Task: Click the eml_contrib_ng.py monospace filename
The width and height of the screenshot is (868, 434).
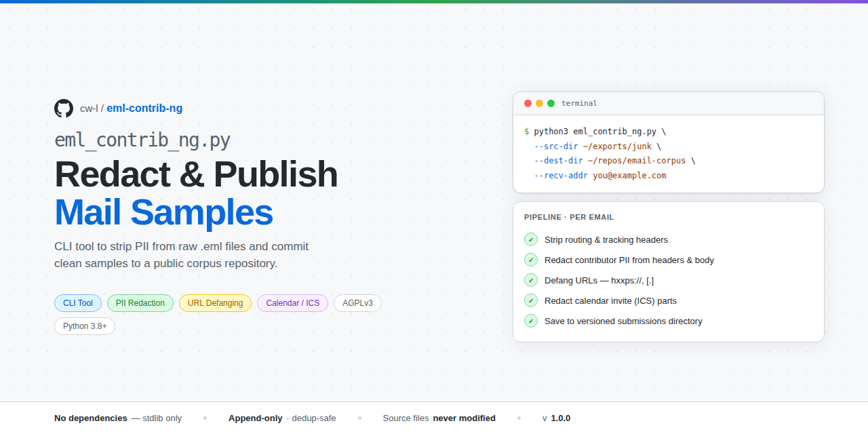Action: (142, 140)
